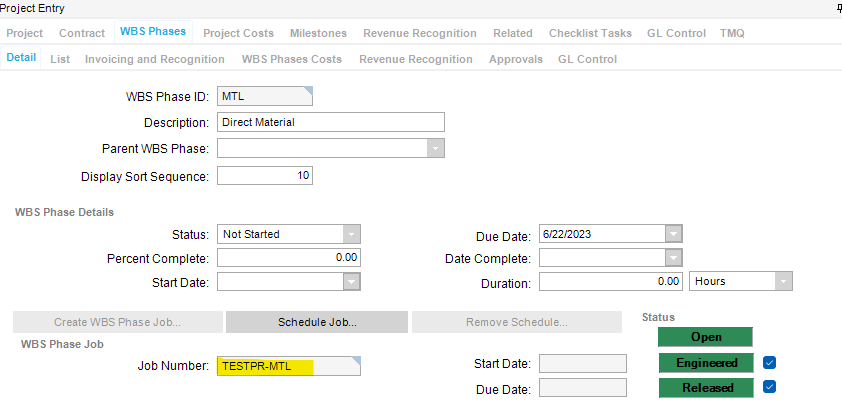Click the Description text field

coord(330,122)
